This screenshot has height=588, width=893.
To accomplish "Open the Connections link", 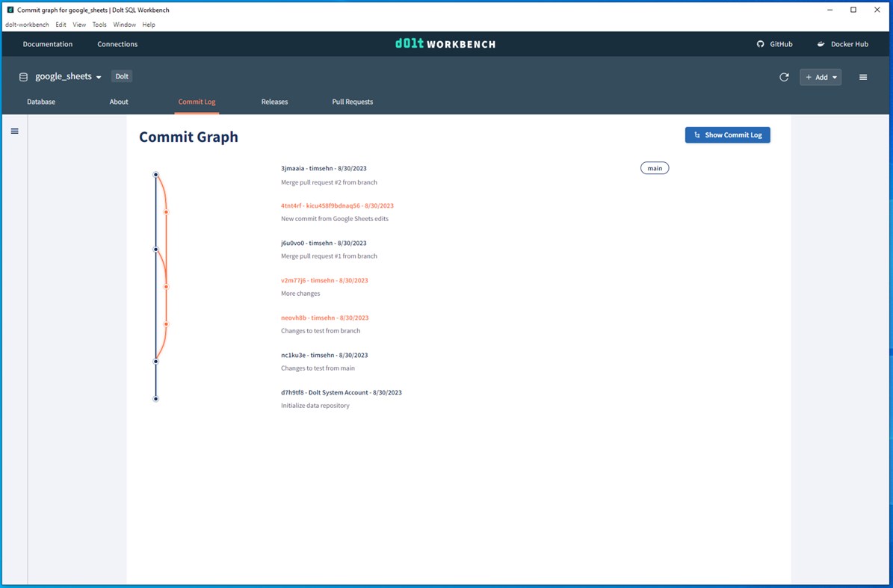I will 117,44.
